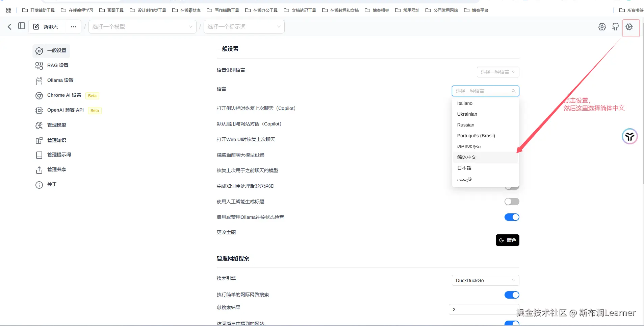Turn off 执行简单的国际网路搜索 switch
644x326 pixels.
512,295
